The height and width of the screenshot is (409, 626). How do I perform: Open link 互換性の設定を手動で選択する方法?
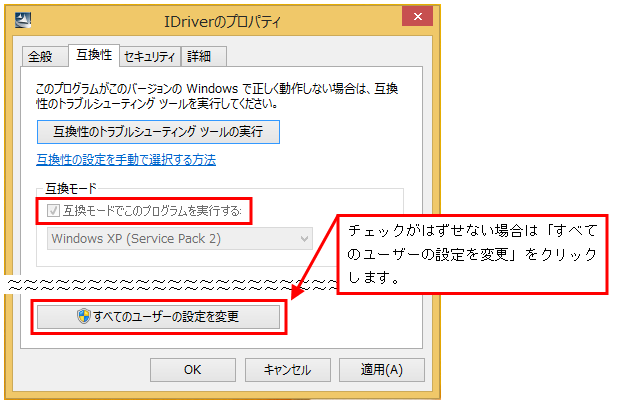point(126,160)
